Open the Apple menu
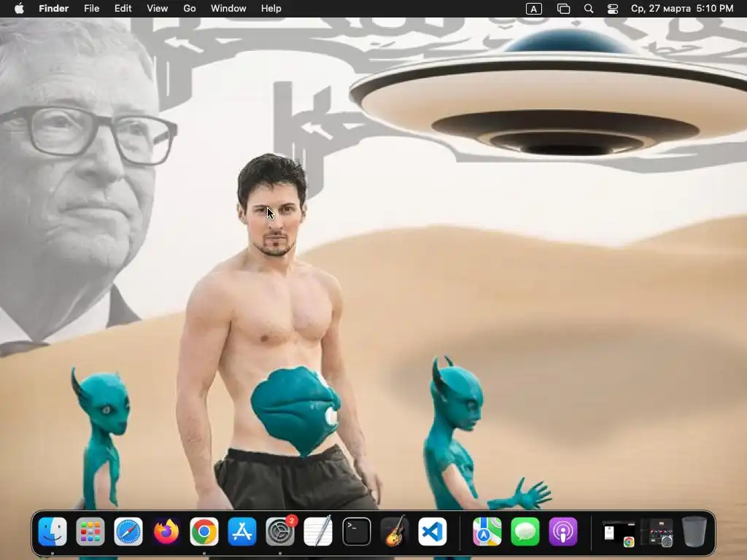The width and height of the screenshot is (747, 560). coord(19,9)
